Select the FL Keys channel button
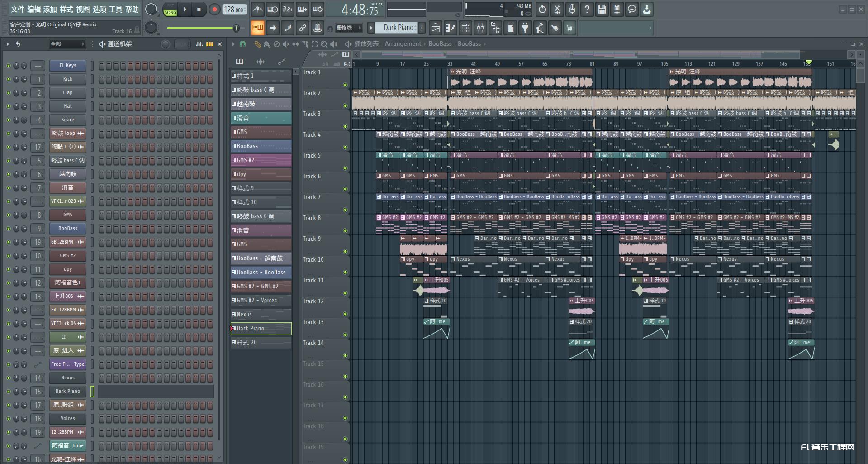The height and width of the screenshot is (464, 868). 68,66
